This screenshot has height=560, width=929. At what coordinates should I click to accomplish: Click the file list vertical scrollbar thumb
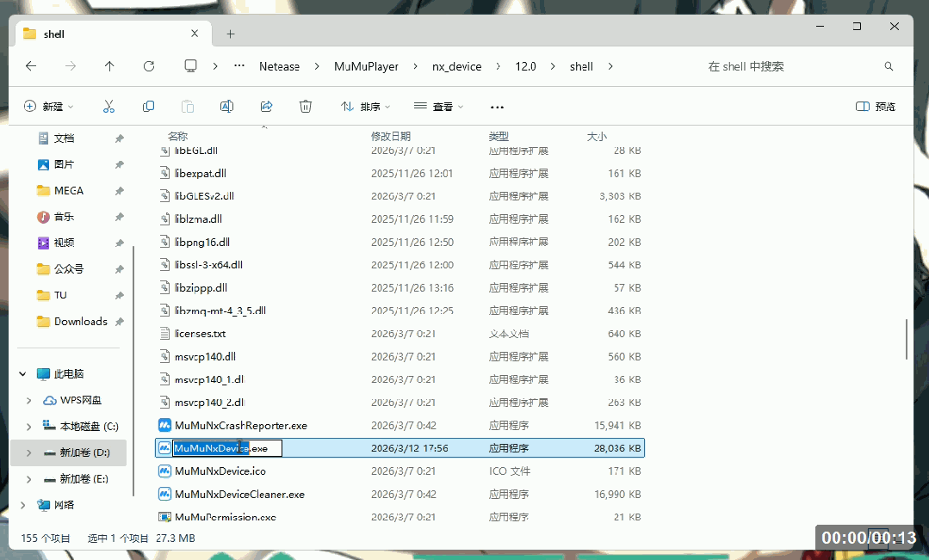point(906,339)
